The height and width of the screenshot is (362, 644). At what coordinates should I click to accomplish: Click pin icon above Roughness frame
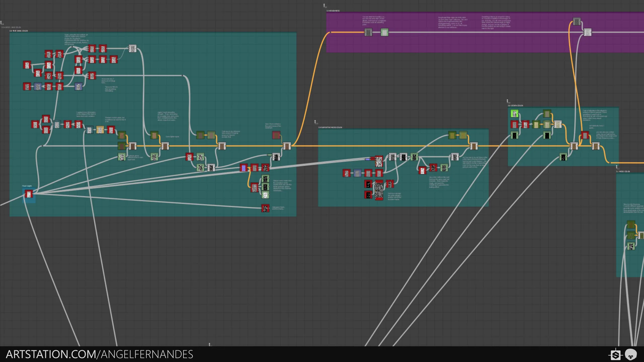[x=325, y=6]
